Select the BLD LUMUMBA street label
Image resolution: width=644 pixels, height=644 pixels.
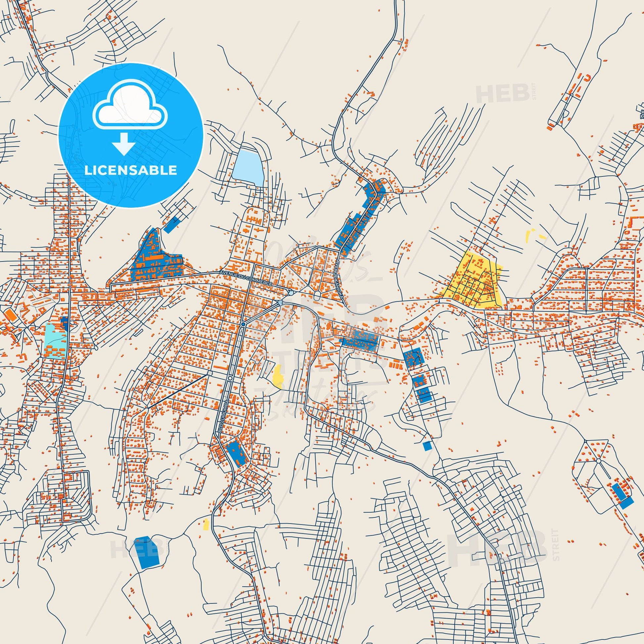pyautogui.click(x=224, y=417)
